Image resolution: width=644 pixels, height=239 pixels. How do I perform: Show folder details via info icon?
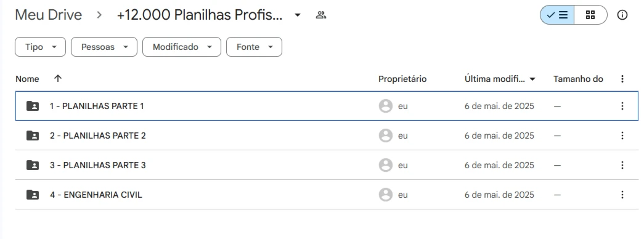pos(622,15)
